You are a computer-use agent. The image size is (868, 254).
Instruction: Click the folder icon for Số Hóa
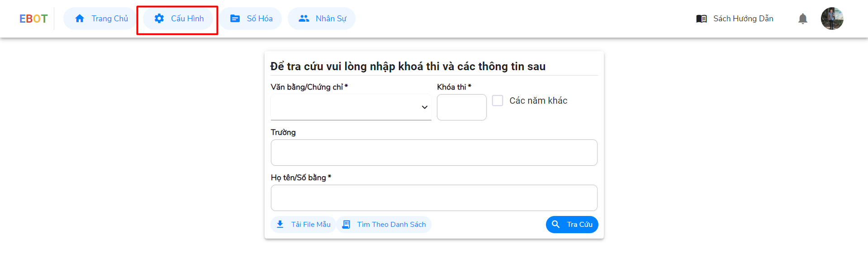point(235,19)
